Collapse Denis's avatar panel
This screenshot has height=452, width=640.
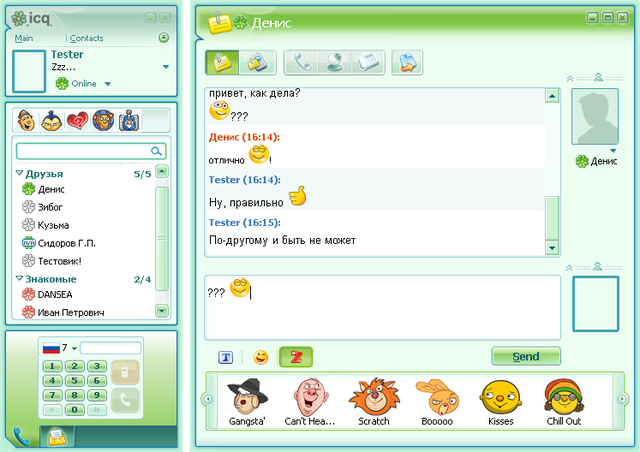[x=570, y=78]
